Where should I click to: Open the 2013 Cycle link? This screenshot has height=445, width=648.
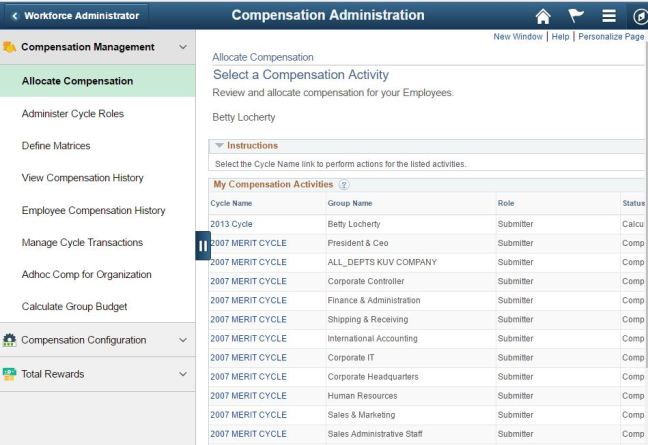(x=231, y=224)
